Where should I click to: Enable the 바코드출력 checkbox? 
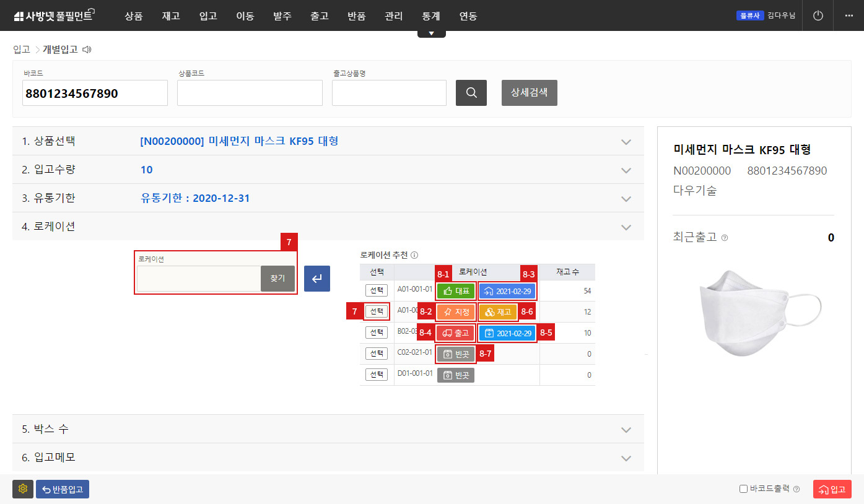(744, 489)
